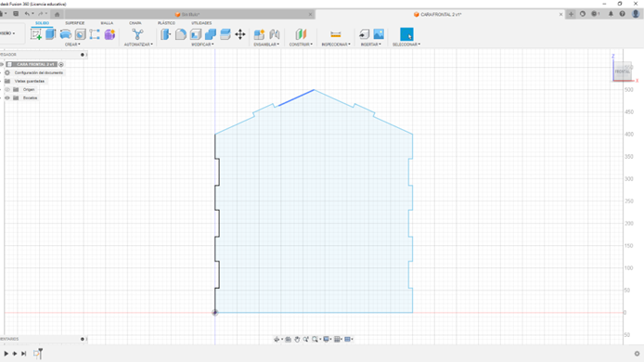This screenshot has width=644, height=362.
Task: Open the Automatizar dropdown menu
Action: click(x=138, y=45)
